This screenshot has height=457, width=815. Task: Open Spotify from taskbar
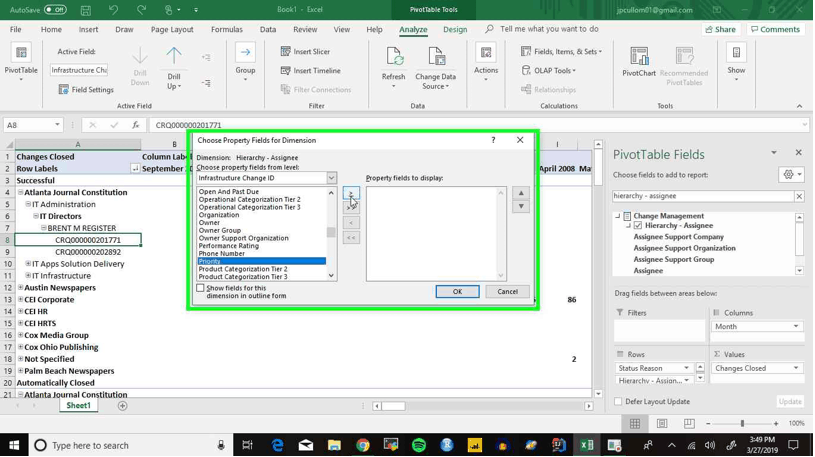point(418,445)
